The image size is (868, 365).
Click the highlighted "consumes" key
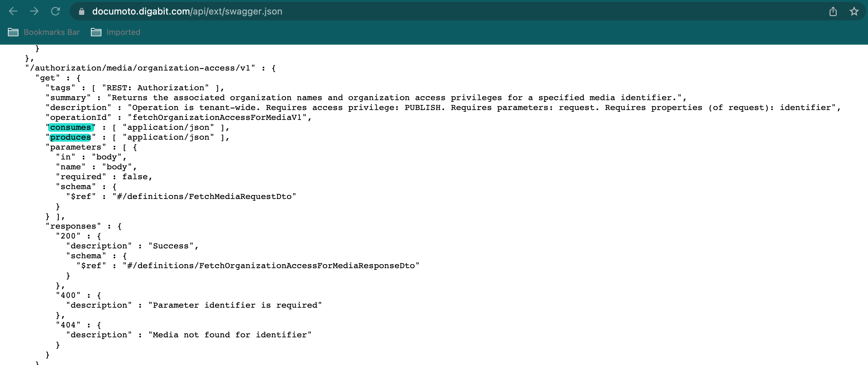[x=70, y=127]
